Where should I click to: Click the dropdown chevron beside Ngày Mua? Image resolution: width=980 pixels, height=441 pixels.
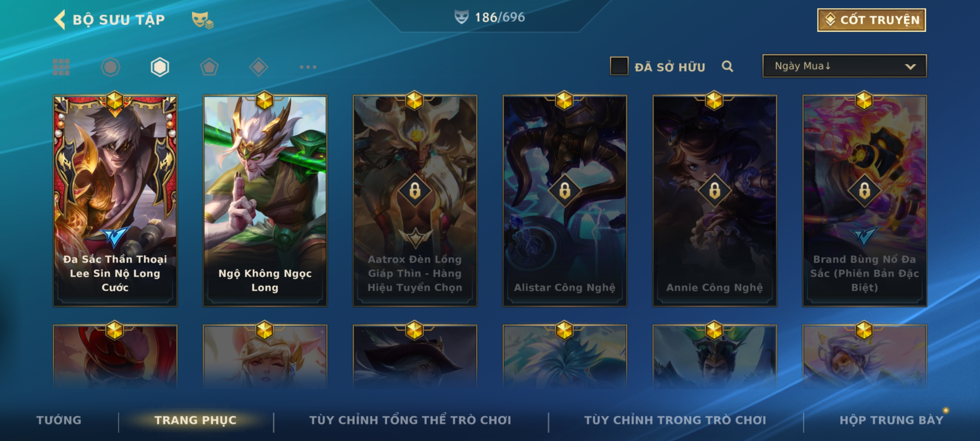click(x=910, y=67)
